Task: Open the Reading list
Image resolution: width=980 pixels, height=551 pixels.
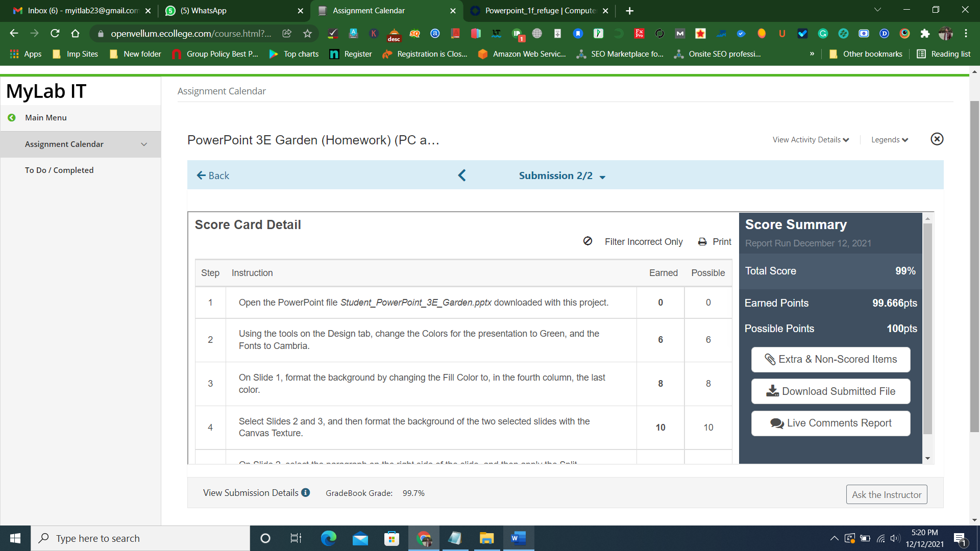Action: pyautogui.click(x=944, y=54)
